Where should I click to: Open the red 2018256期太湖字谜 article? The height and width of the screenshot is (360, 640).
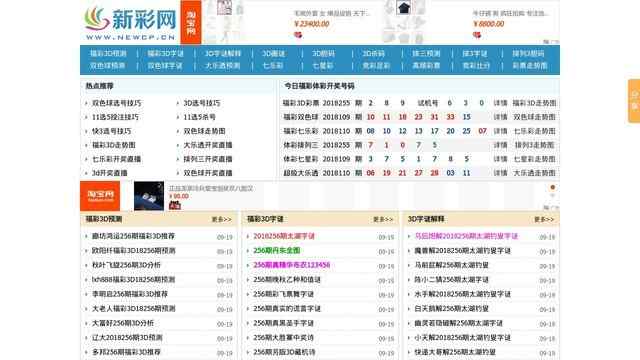point(284,236)
